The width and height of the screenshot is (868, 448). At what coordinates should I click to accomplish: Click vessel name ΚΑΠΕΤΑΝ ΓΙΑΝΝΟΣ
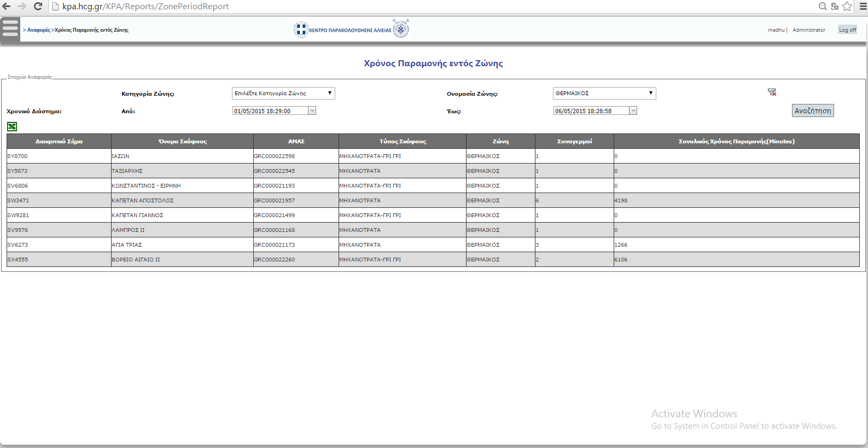(x=137, y=215)
